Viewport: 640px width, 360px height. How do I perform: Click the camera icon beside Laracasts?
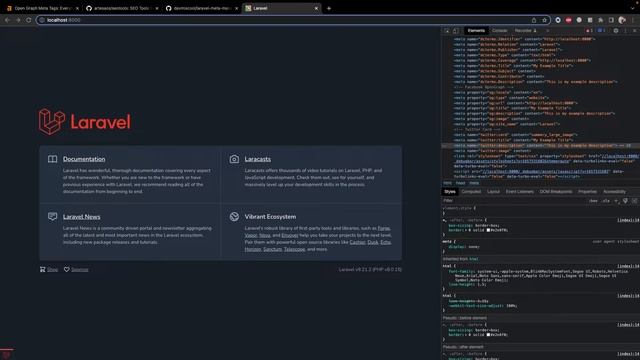[234, 159]
